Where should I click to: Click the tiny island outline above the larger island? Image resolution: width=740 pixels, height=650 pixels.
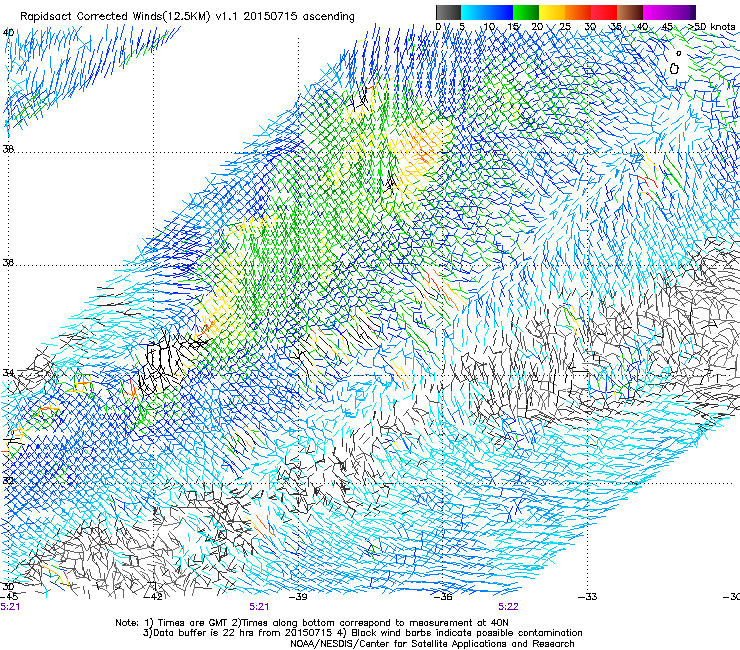679,53
